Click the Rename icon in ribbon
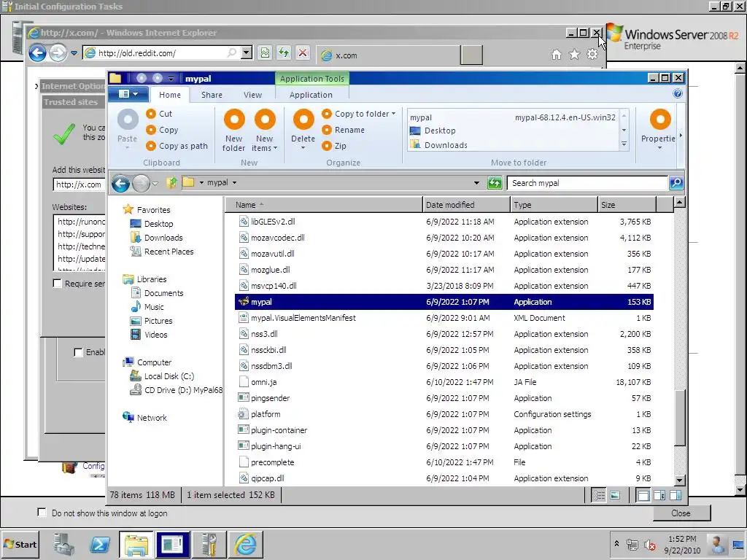Screen dimensions: 747x560 point(327,130)
